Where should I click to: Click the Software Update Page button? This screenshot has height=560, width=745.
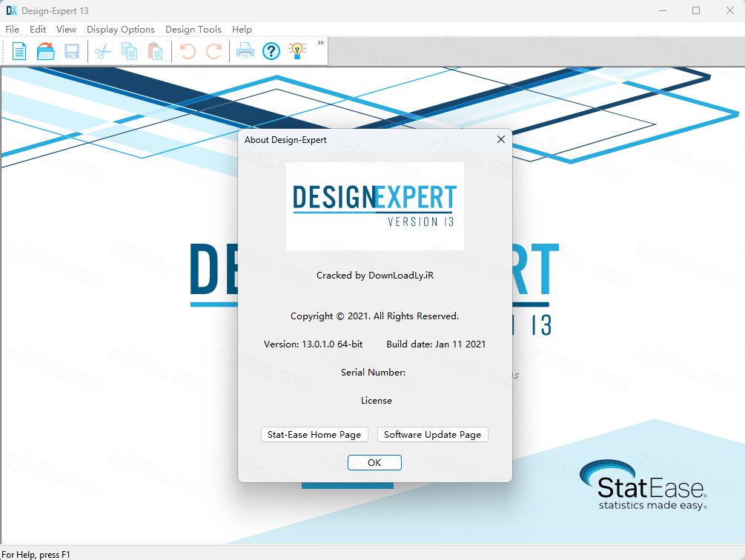click(x=432, y=435)
